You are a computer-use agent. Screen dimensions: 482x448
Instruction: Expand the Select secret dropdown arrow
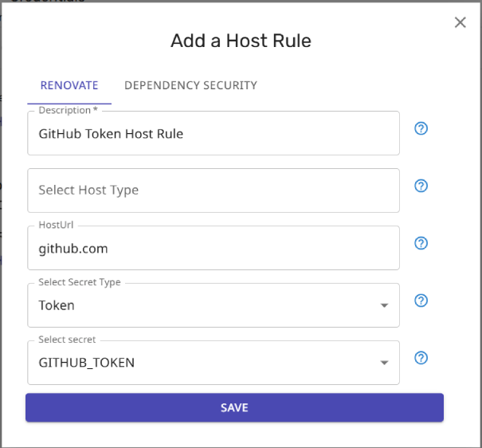tap(384, 363)
